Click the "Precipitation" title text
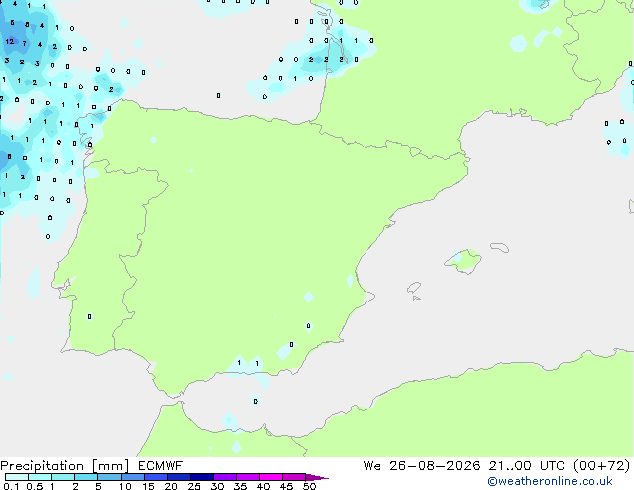Viewport: 634px width, 490px height. coord(42,466)
